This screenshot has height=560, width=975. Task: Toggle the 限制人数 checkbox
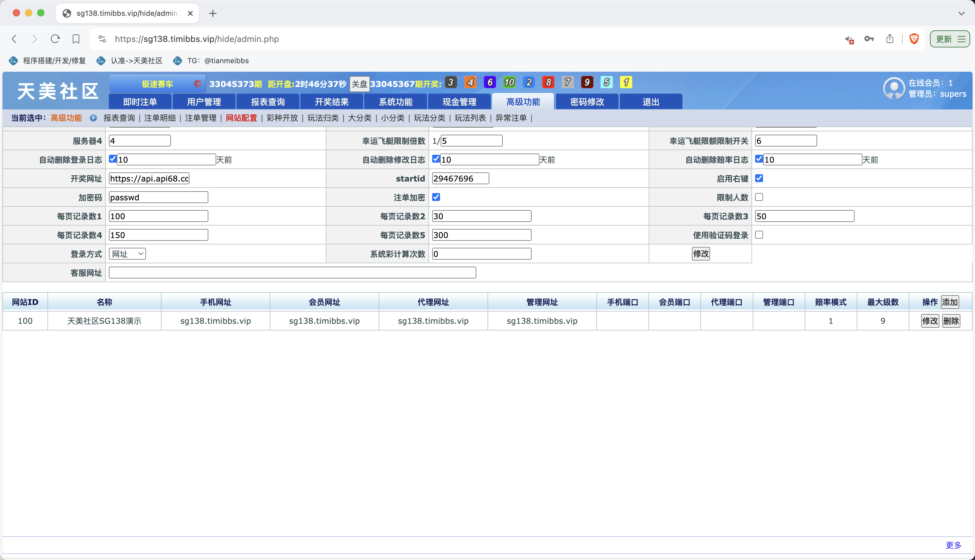pyautogui.click(x=759, y=197)
